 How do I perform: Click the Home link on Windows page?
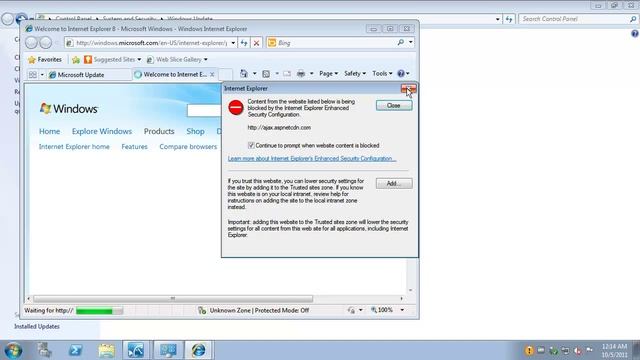point(49,131)
